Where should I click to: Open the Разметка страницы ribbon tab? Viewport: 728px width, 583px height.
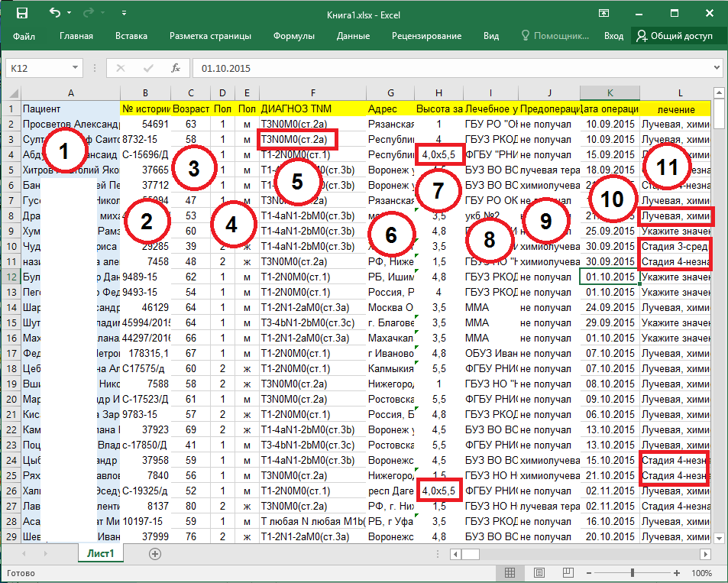point(210,36)
